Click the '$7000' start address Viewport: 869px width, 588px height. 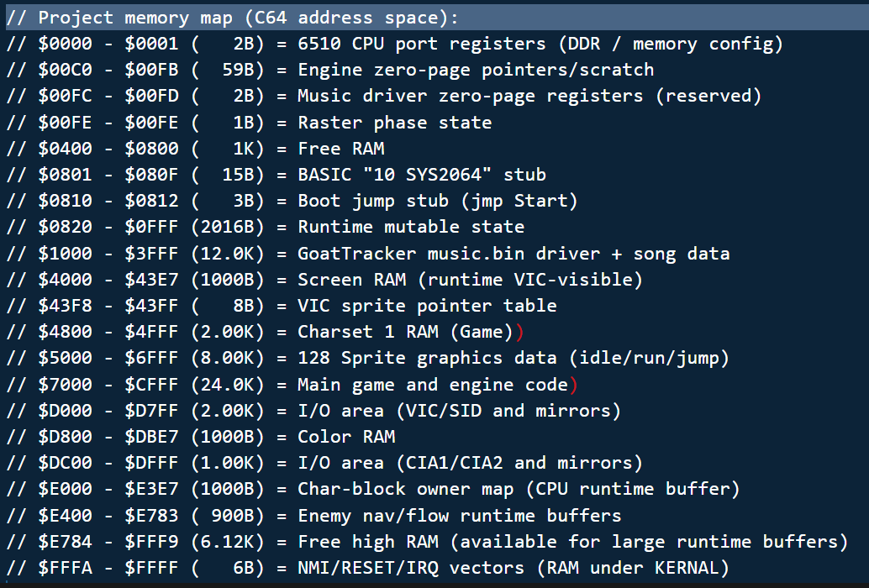coord(65,384)
